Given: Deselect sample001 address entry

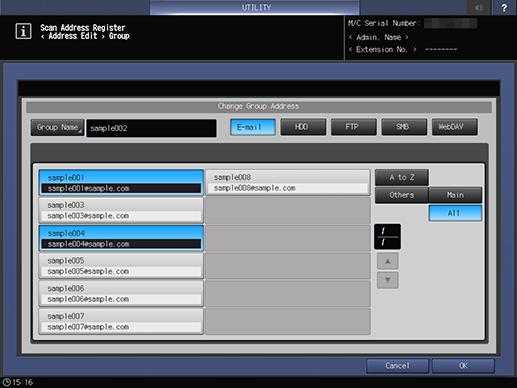Looking at the screenshot, I should [121, 183].
